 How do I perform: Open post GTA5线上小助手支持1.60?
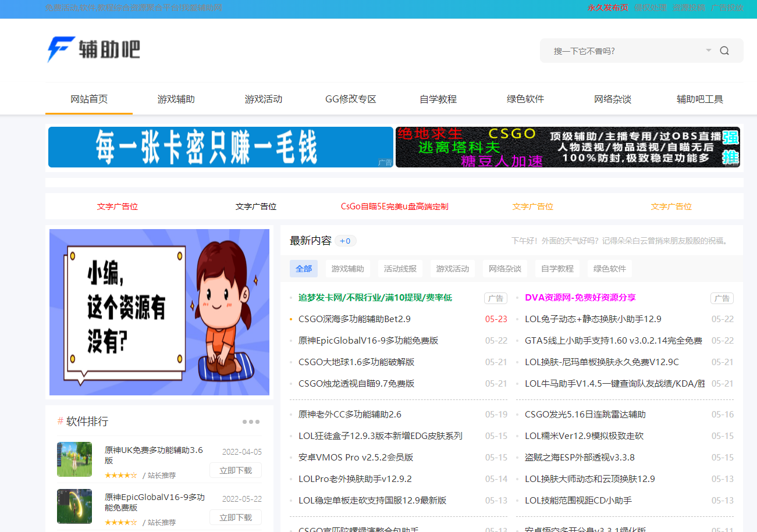pyautogui.click(x=613, y=341)
